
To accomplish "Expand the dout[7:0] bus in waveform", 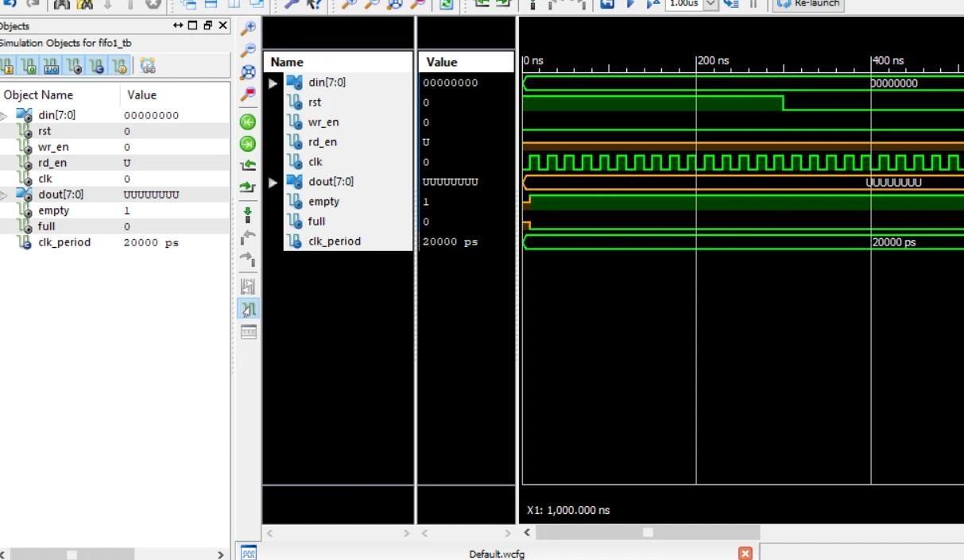I will click(273, 182).
